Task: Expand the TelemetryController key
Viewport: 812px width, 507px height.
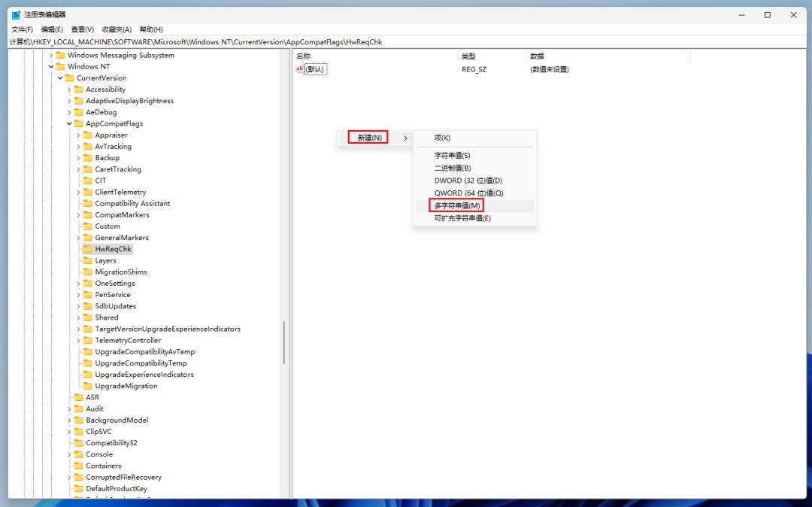Action: click(78, 340)
